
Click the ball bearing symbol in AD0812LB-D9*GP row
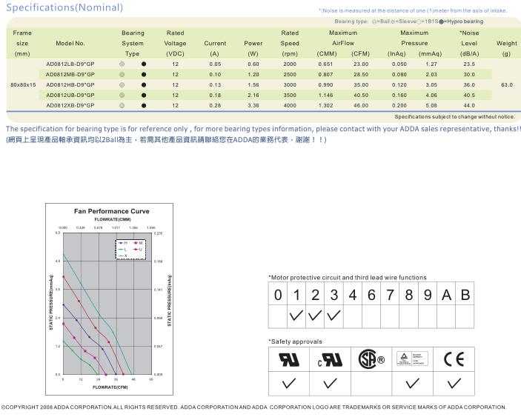tap(122, 64)
